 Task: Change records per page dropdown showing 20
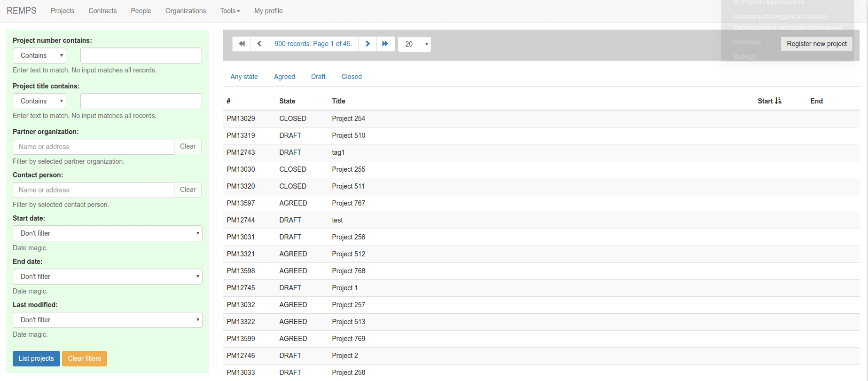(x=414, y=44)
